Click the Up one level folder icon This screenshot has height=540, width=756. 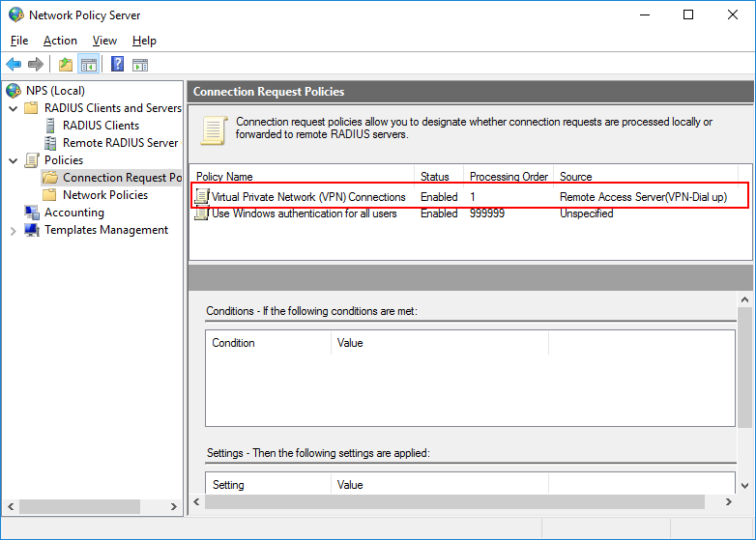(x=66, y=64)
